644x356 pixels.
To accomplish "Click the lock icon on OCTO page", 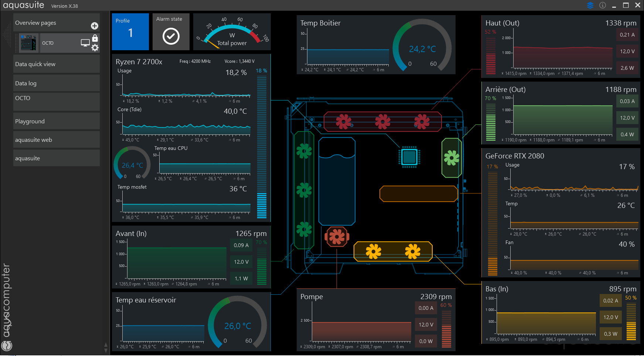I will (95, 38).
